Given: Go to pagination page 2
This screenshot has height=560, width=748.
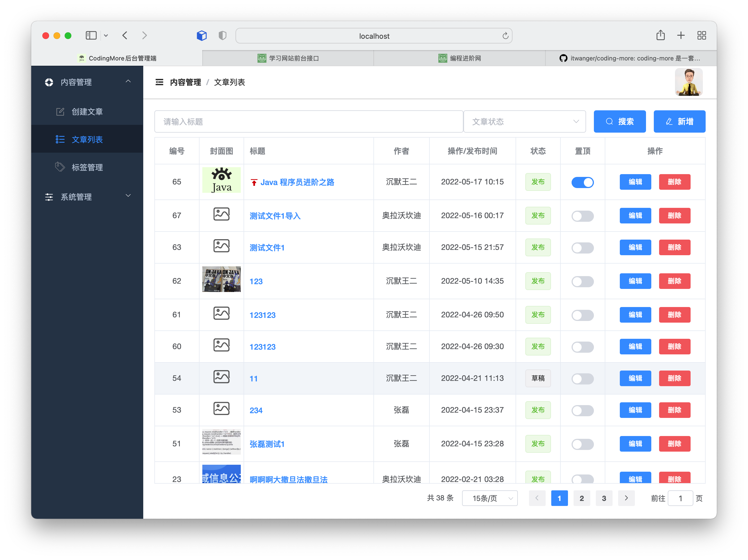Looking at the screenshot, I should pos(581,498).
